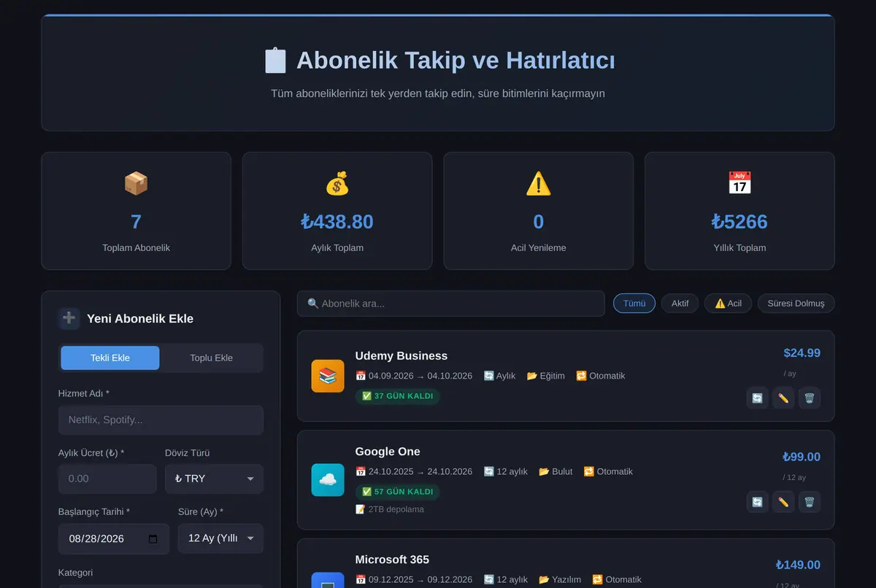The image size is (876, 588).
Task: Select the Aktif filter
Action: click(680, 303)
